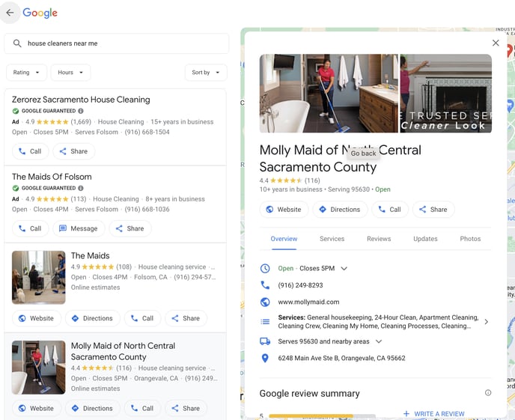Open Google review summary info icon
The width and height of the screenshot is (515, 420).
coord(488,393)
